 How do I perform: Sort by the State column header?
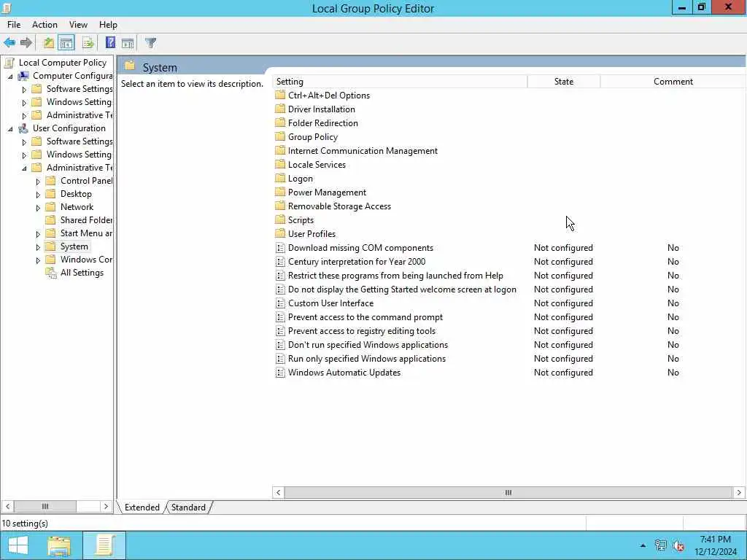(564, 82)
